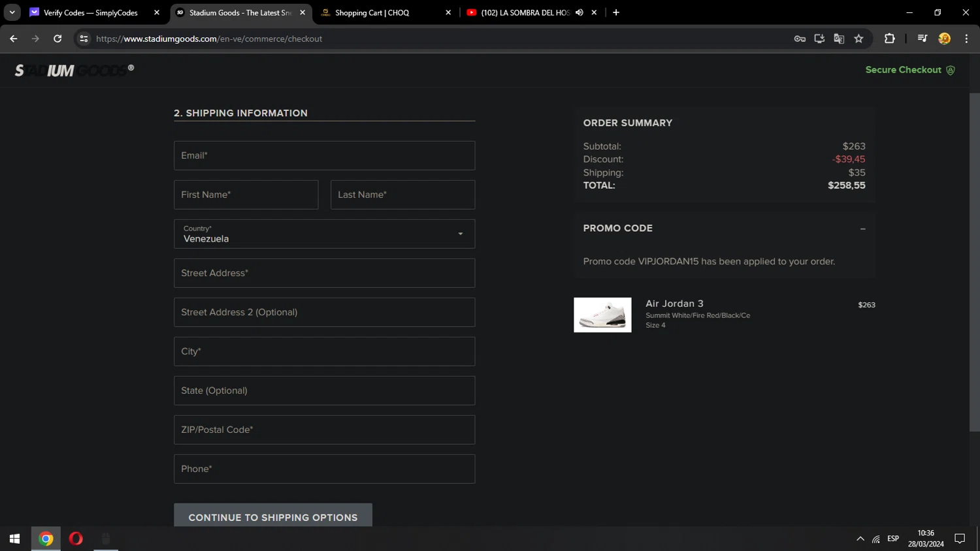Open the Google Translate icon
This screenshot has width=980, height=551.
839,39
